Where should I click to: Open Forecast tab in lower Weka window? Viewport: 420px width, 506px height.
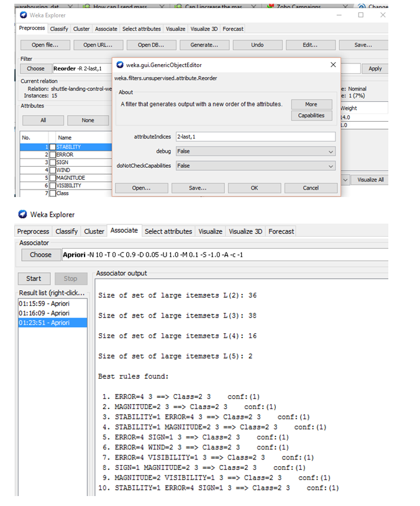[281, 232]
